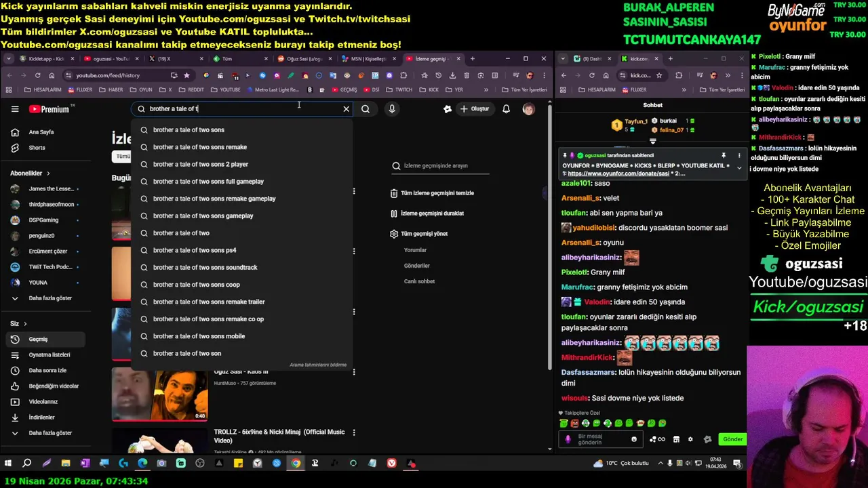Expand the pinned message chevron in Kick chat
Viewport: 868px width, 488px height.
[x=739, y=167]
